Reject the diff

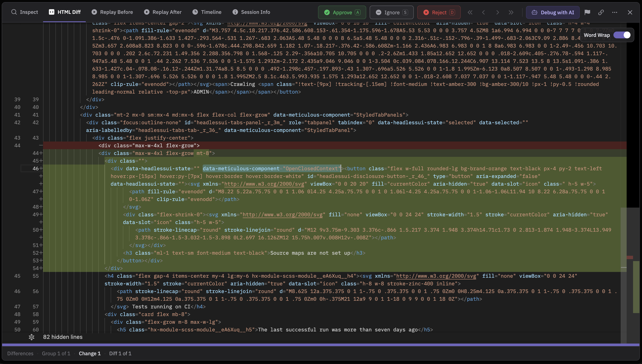439,13
